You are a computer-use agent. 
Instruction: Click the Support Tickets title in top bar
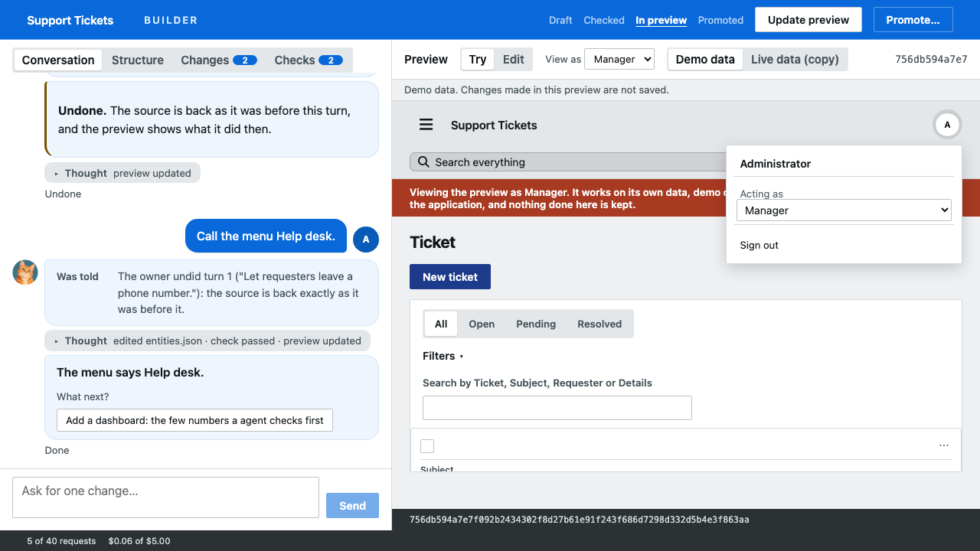[70, 20]
